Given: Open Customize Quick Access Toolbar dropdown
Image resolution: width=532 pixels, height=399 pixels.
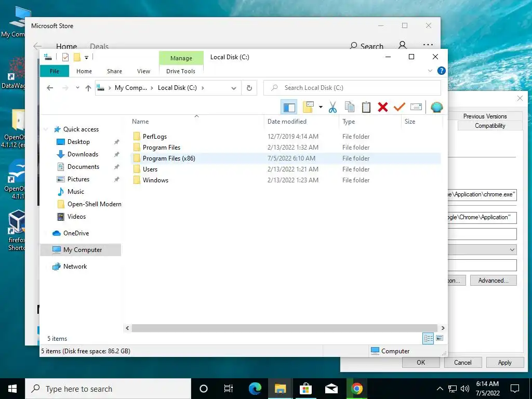Looking at the screenshot, I should tap(87, 57).
